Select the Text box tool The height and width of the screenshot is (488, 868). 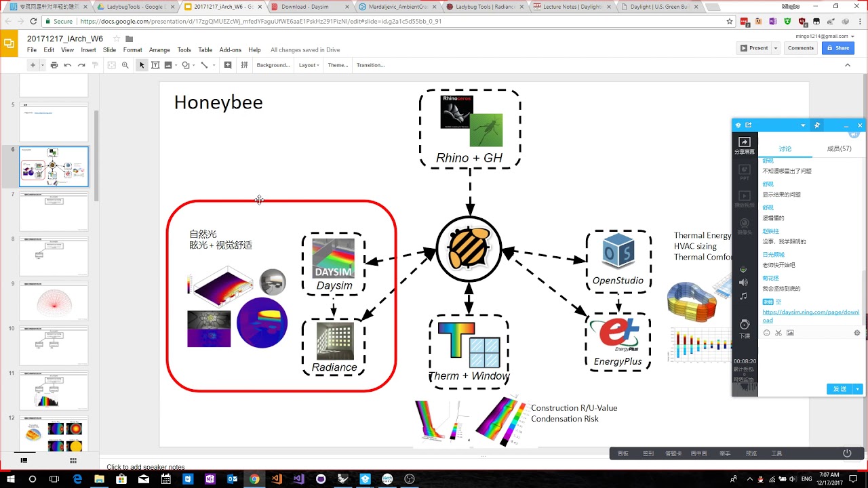(x=155, y=65)
